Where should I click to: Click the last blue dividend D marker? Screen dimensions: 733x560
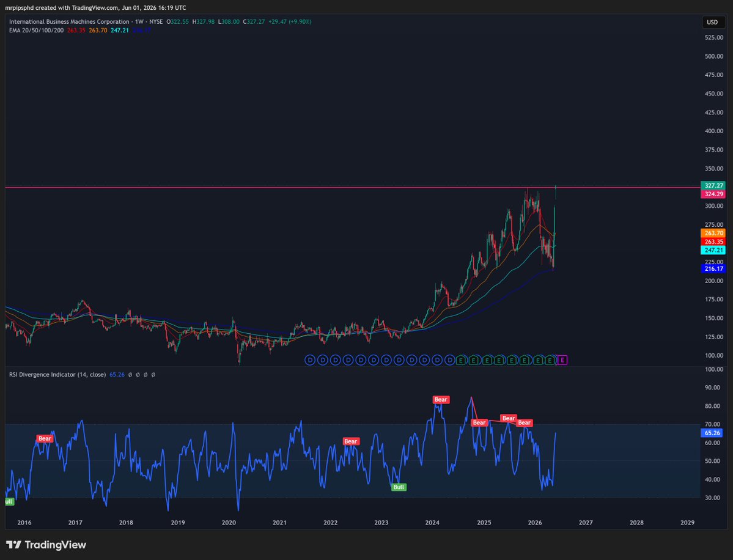(450, 360)
